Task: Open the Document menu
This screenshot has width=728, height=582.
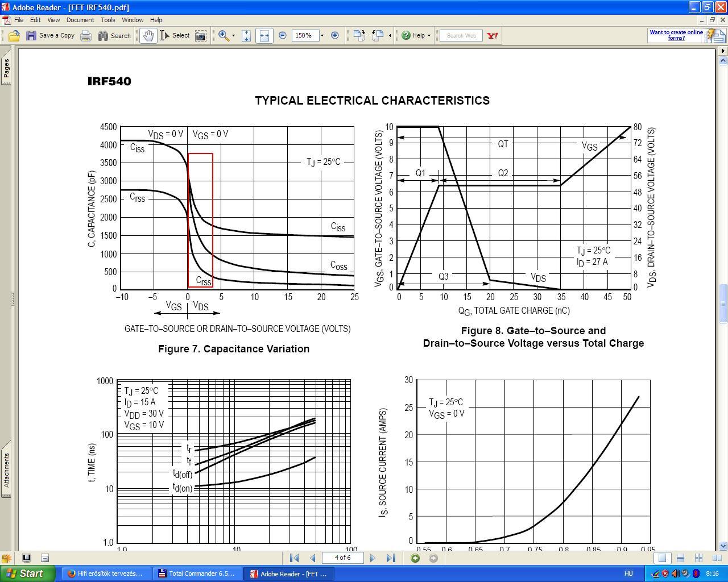Action: (x=80, y=20)
